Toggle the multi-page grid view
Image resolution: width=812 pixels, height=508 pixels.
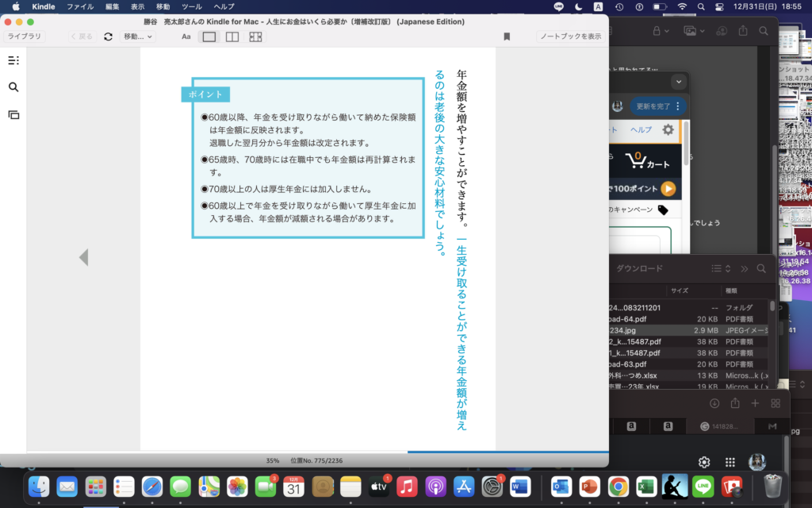pyautogui.click(x=255, y=37)
